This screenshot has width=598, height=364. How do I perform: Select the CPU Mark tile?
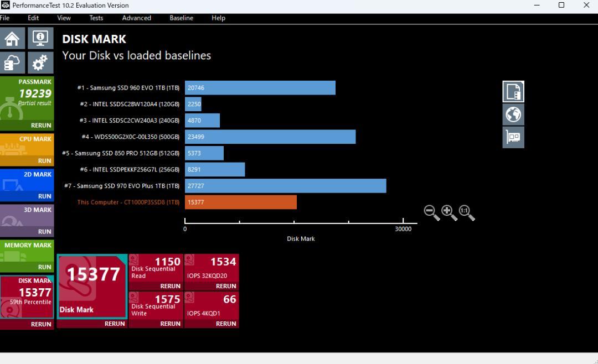pyautogui.click(x=27, y=145)
